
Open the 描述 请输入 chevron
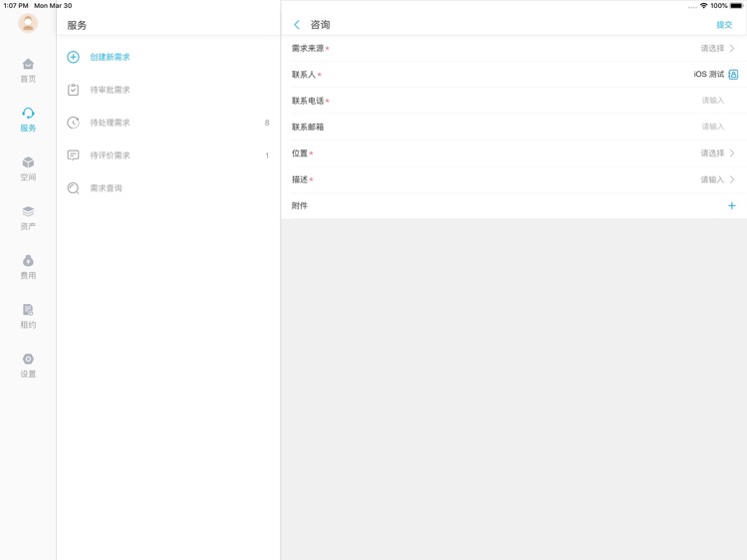tap(732, 179)
